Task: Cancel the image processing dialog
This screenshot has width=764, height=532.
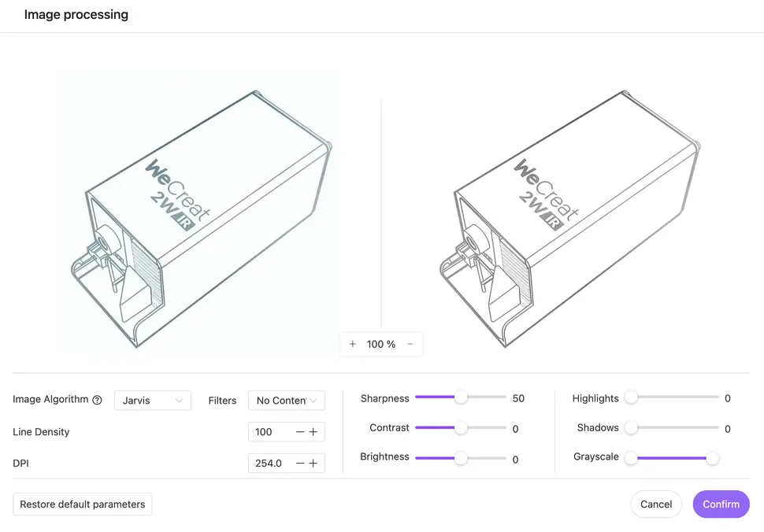Action: (x=655, y=504)
